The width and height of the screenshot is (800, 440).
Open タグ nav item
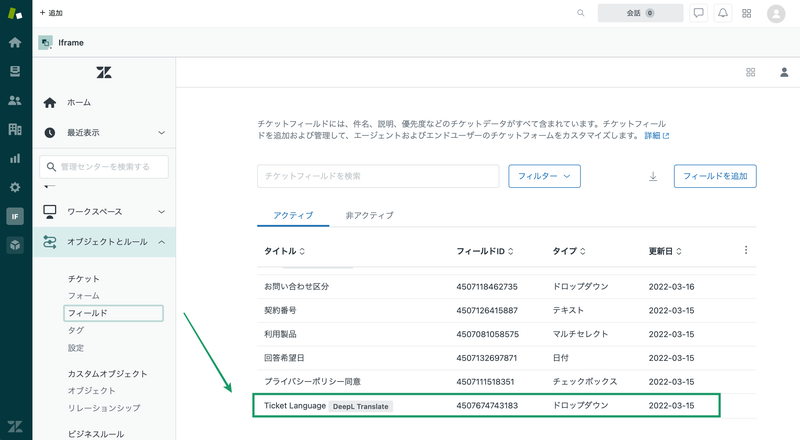coord(76,330)
